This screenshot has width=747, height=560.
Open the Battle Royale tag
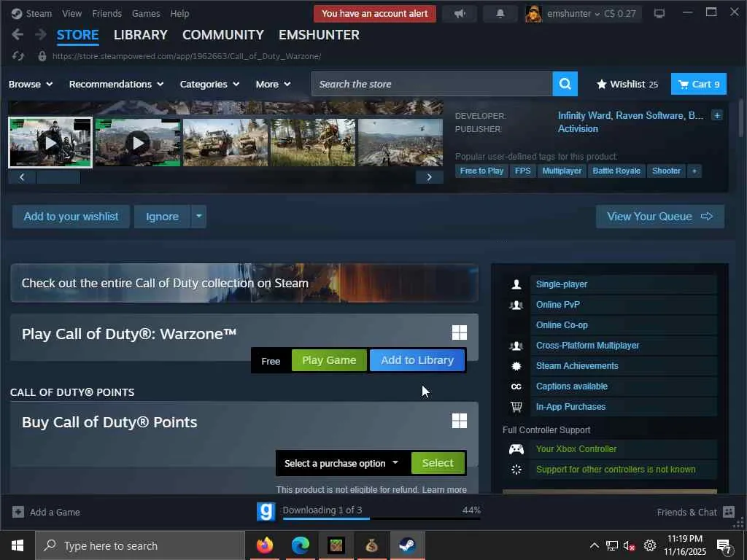pyautogui.click(x=616, y=171)
